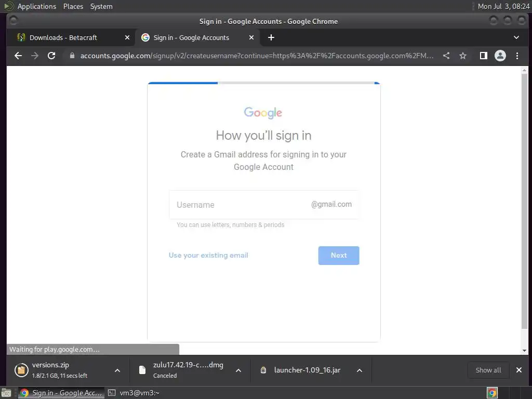Open the launcher-1.09_16.jar download

coord(300,370)
